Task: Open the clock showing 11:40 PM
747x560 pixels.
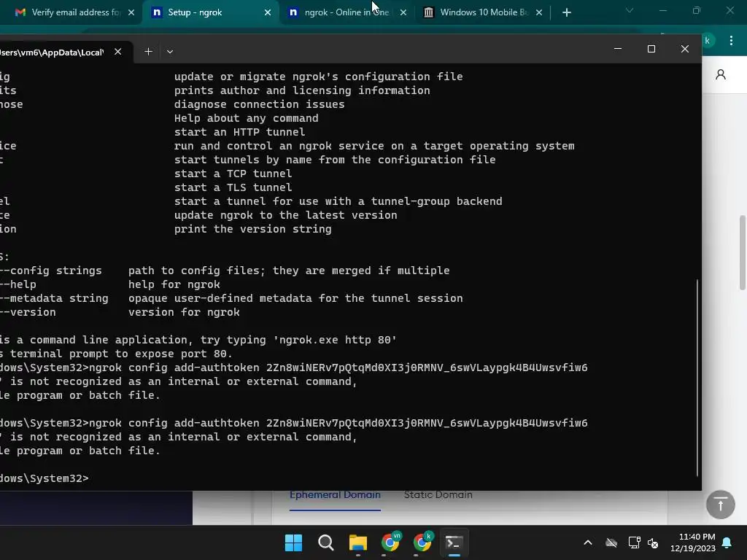Action: point(693,542)
